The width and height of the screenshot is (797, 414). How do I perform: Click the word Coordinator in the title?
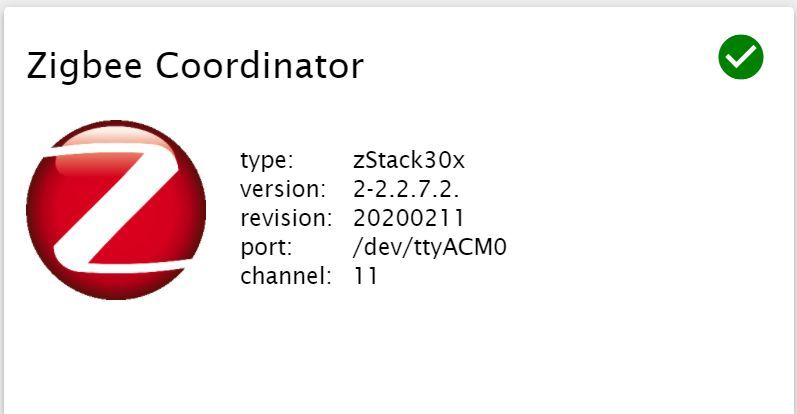tap(260, 66)
